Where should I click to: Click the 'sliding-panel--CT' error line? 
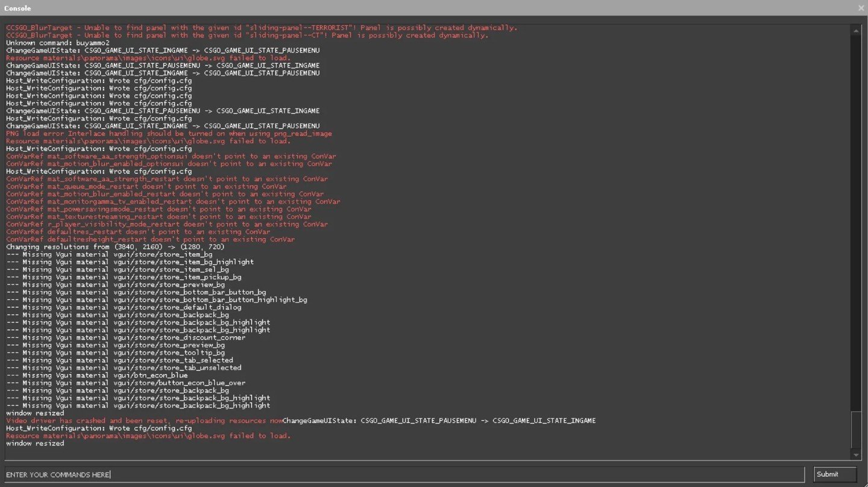[247, 35]
